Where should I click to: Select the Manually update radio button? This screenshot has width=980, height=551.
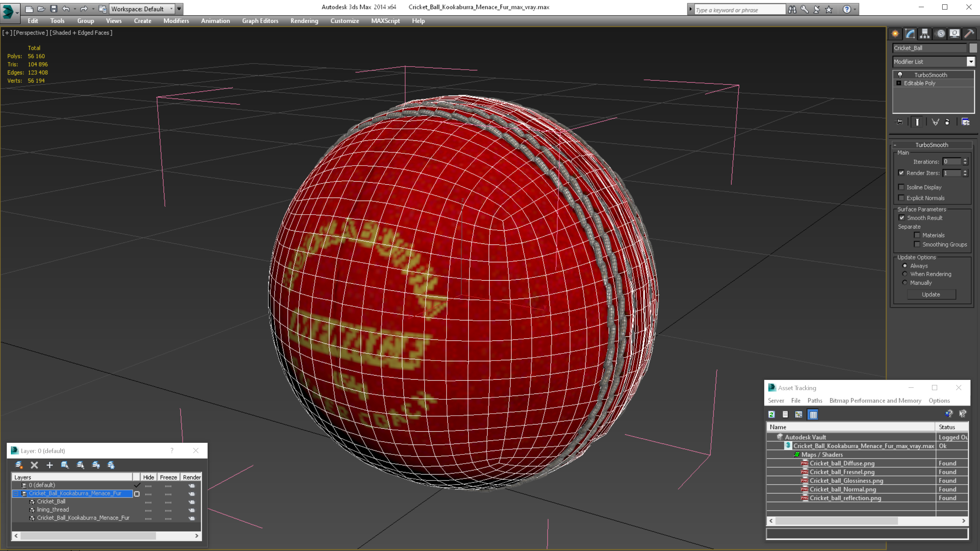pyautogui.click(x=905, y=283)
